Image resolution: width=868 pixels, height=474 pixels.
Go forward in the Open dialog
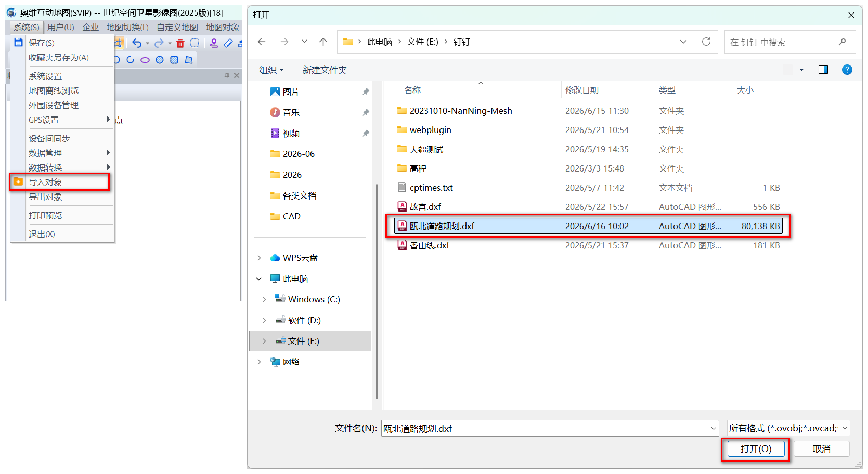pyautogui.click(x=284, y=42)
